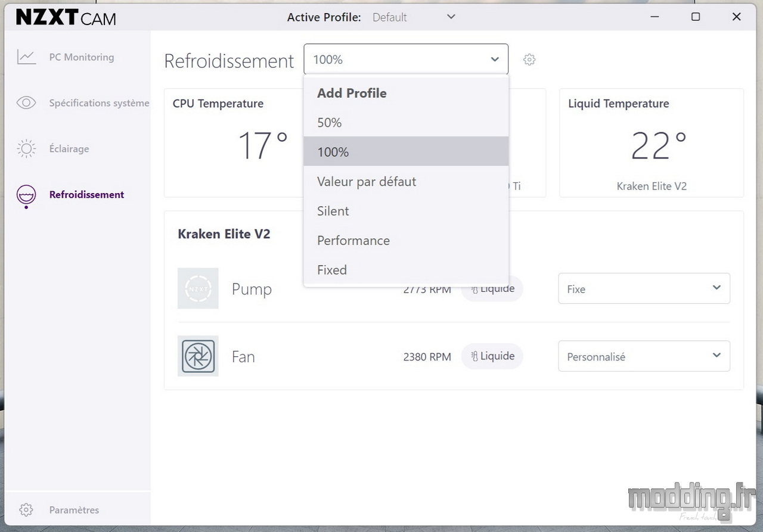The width and height of the screenshot is (763, 532).
Task: Click Pump's Liquide source button
Action: pyautogui.click(x=492, y=289)
